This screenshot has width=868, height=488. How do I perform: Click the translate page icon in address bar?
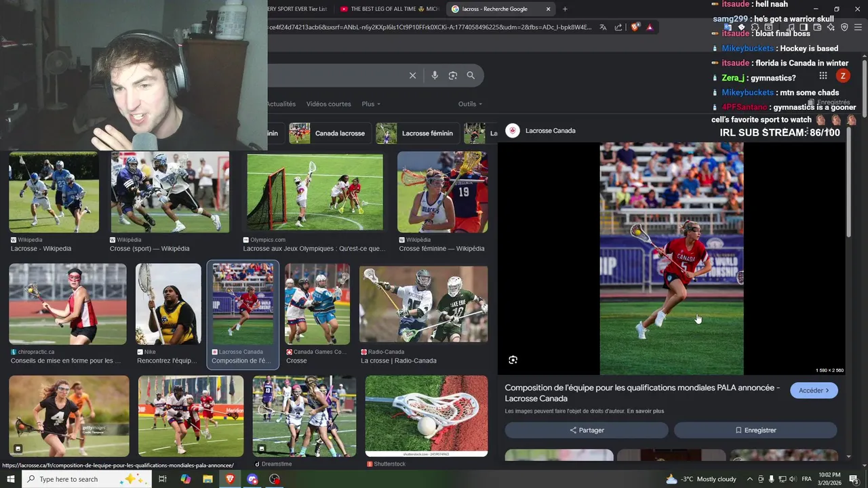[x=603, y=27]
